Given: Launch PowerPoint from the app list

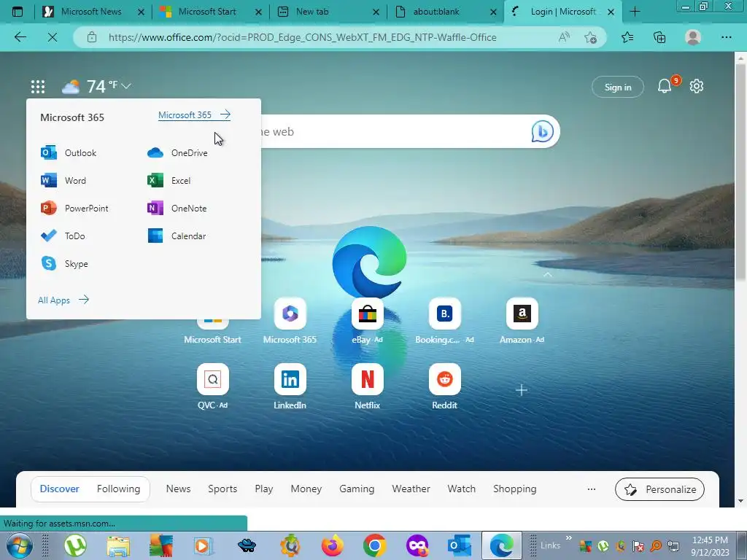Looking at the screenshot, I should coord(74,208).
